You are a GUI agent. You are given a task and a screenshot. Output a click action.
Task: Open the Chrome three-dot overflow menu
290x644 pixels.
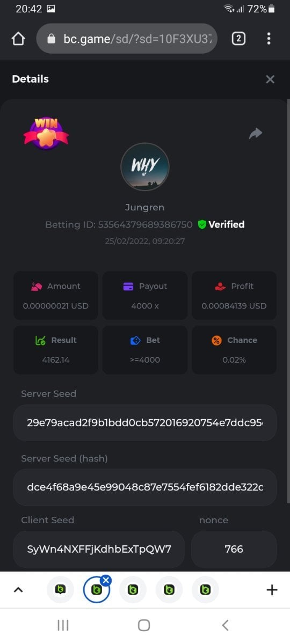(269, 39)
